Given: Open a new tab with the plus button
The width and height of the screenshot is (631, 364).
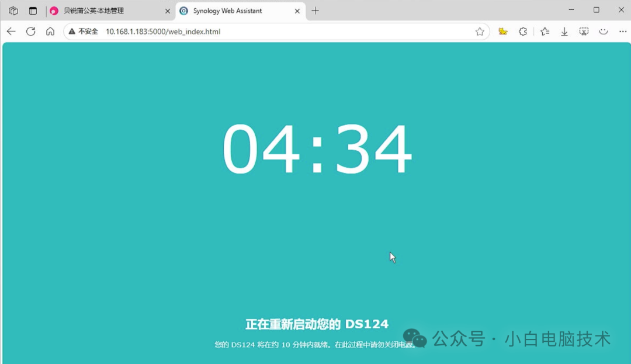Looking at the screenshot, I should tap(315, 10).
